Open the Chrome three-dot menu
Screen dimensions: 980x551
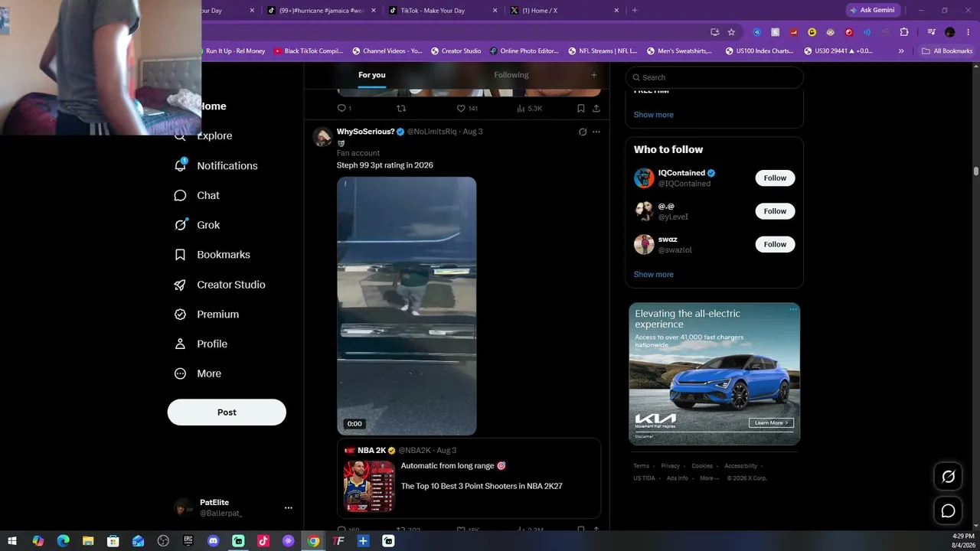[x=967, y=32]
